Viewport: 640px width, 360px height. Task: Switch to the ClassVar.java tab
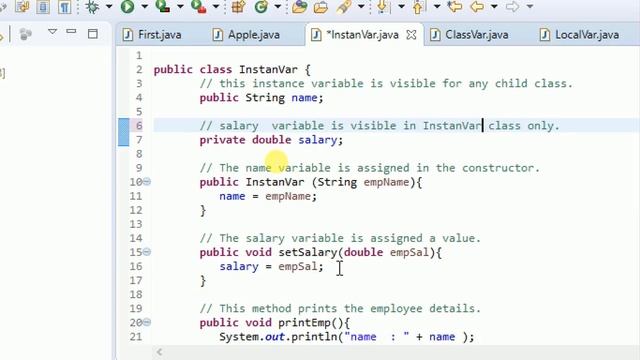click(469, 35)
